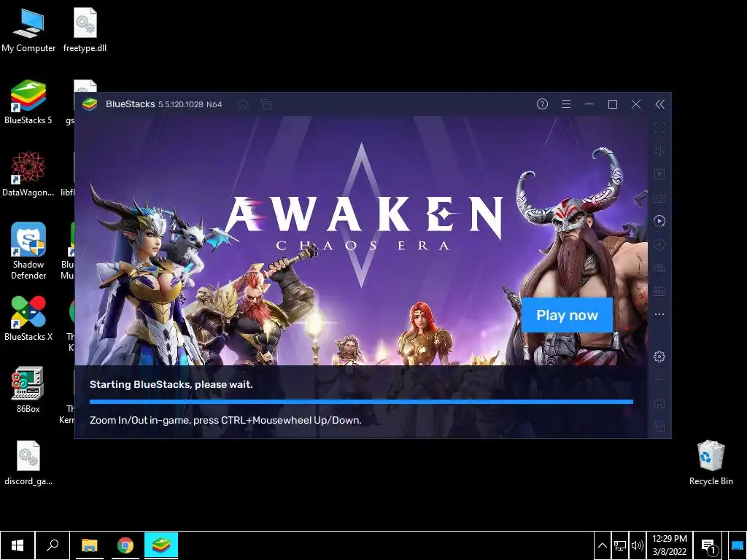The image size is (747, 560).
Task: Click the blue startup progress bar
Action: 361,402
